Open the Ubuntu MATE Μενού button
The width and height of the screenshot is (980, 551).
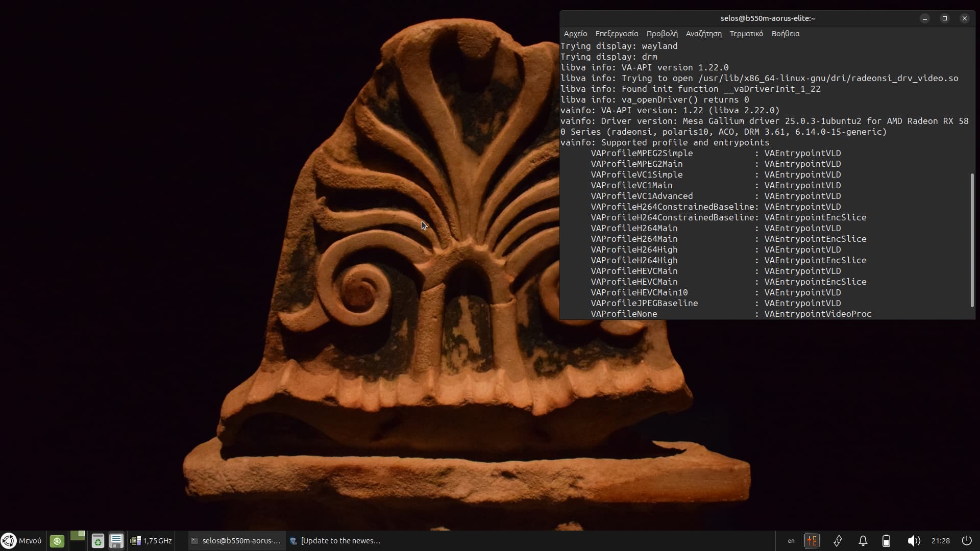(21, 541)
